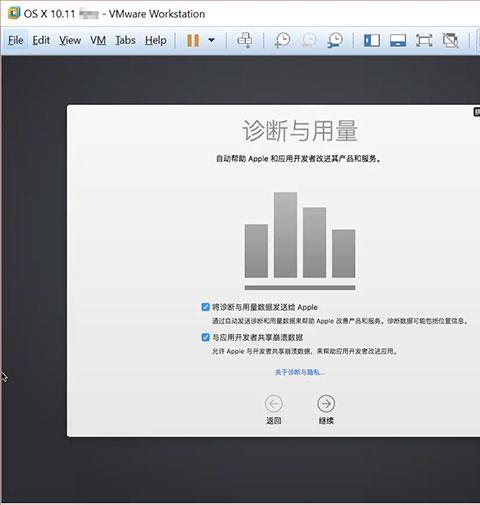Enter full screen mode

point(424,41)
